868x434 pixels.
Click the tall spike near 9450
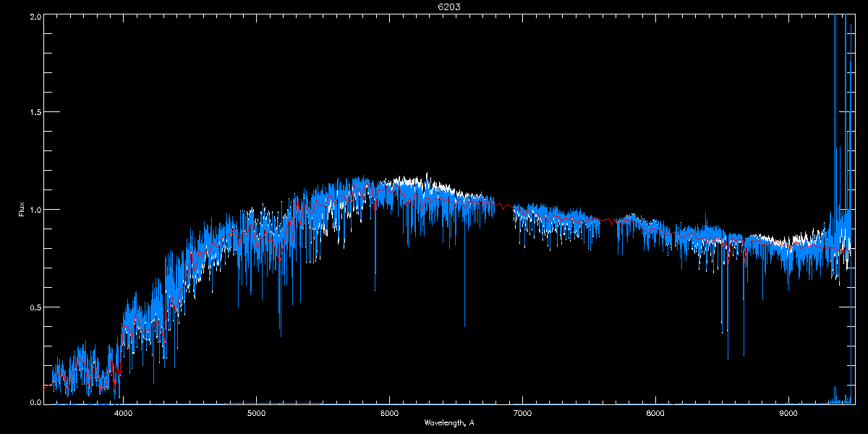click(x=845, y=109)
